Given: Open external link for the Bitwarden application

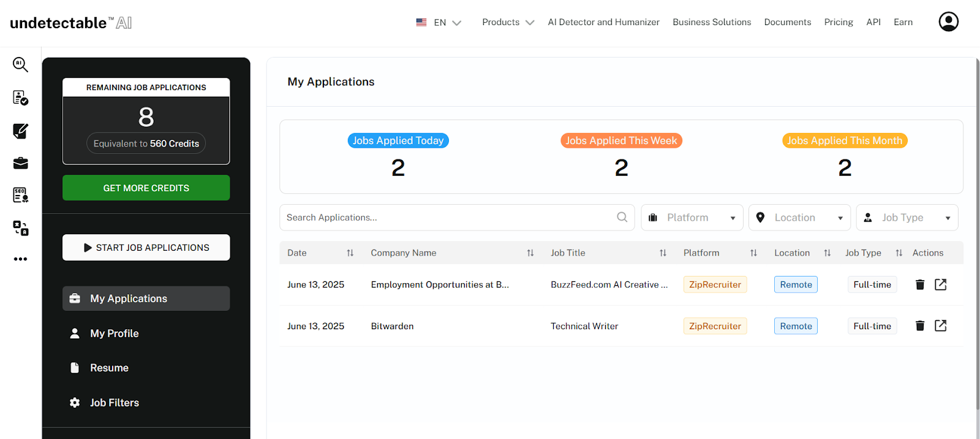Looking at the screenshot, I should [941, 326].
